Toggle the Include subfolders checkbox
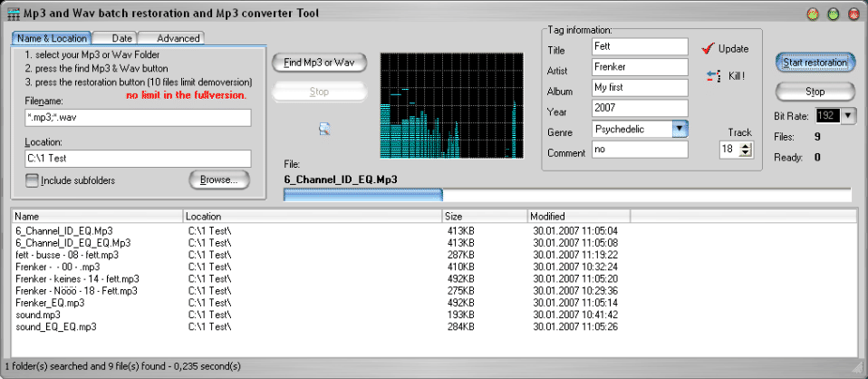Image resolution: width=868 pixels, height=379 pixels. pyautogui.click(x=33, y=180)
